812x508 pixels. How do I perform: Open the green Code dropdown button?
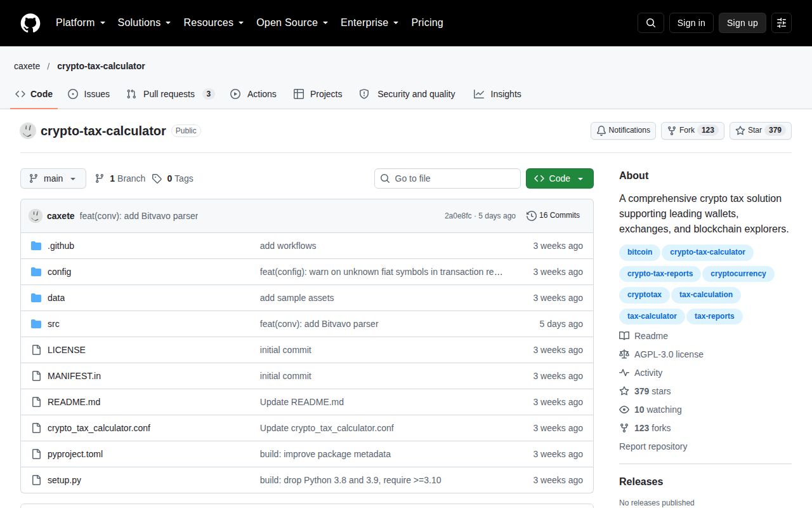560,178
